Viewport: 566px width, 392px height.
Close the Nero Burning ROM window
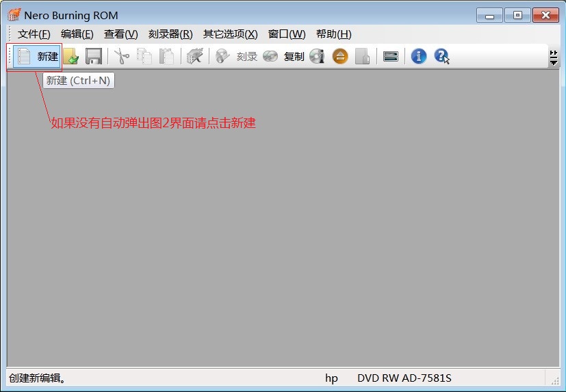pos(545,16)
